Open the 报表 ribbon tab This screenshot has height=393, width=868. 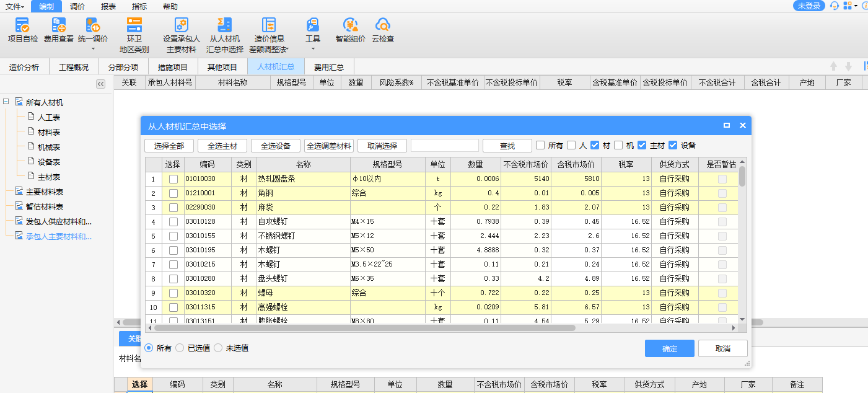pos(108,6)
